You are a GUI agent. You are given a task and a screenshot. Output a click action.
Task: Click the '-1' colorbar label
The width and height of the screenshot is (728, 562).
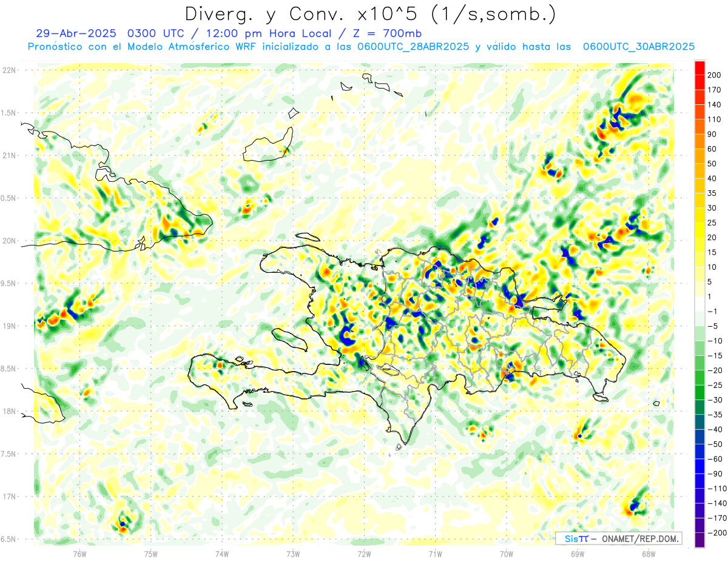[713, 311]
